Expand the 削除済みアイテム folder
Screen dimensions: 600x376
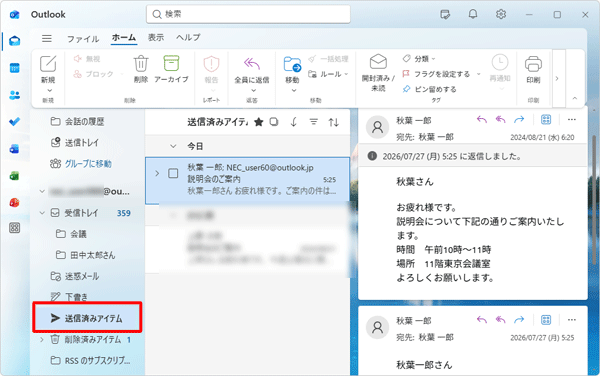[42, 340]
